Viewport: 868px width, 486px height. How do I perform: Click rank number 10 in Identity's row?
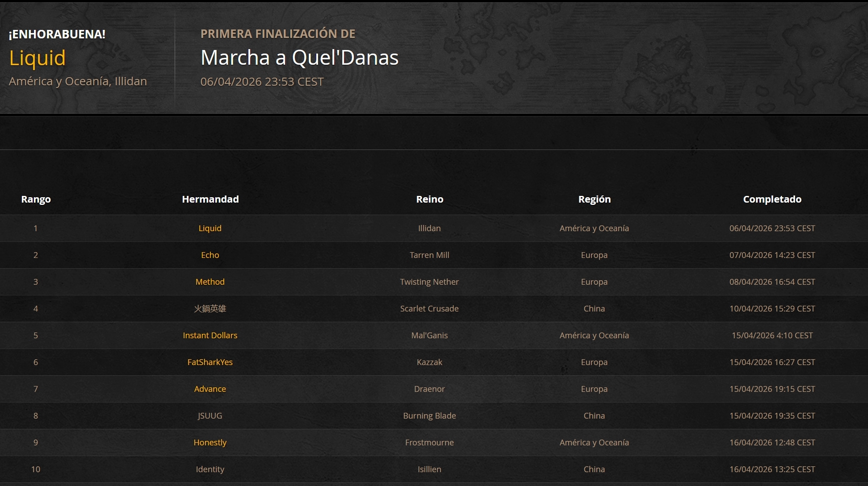point(36,469)
